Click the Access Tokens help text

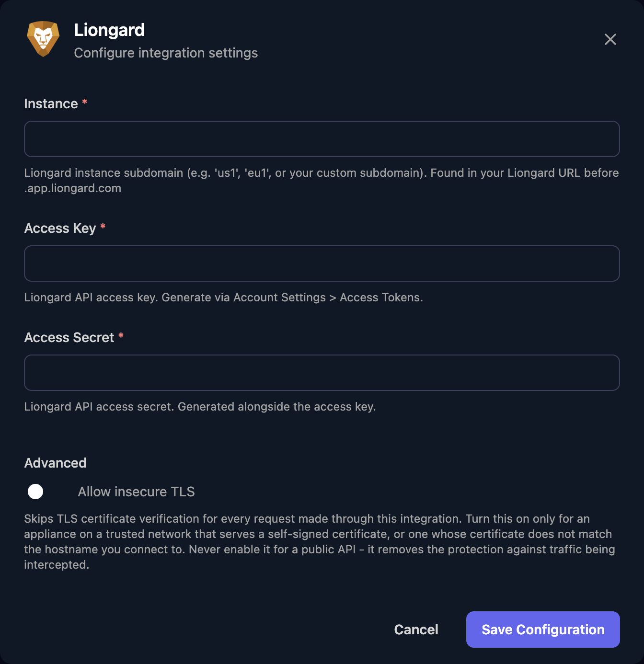point(223,298)
